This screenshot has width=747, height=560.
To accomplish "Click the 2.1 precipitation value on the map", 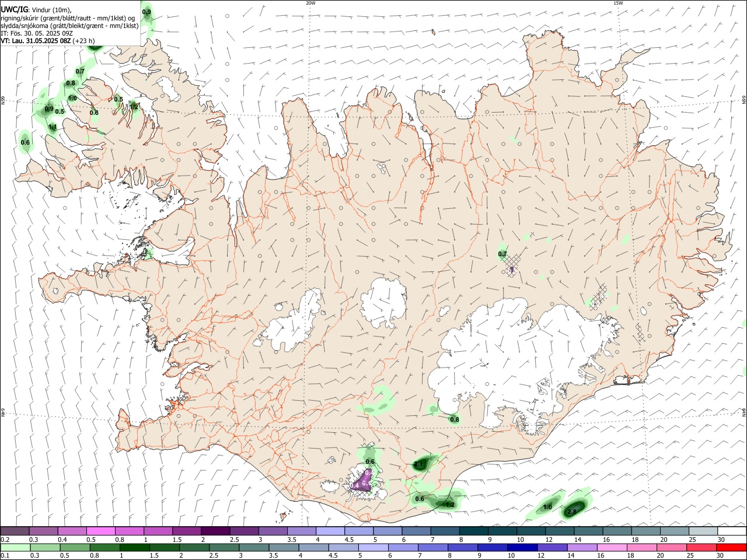I will 418,465.
